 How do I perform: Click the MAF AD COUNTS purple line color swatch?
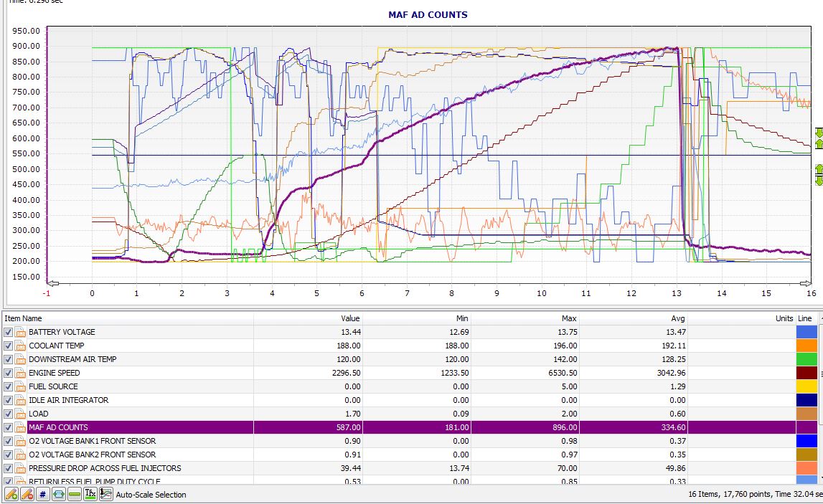coord(806,427)
